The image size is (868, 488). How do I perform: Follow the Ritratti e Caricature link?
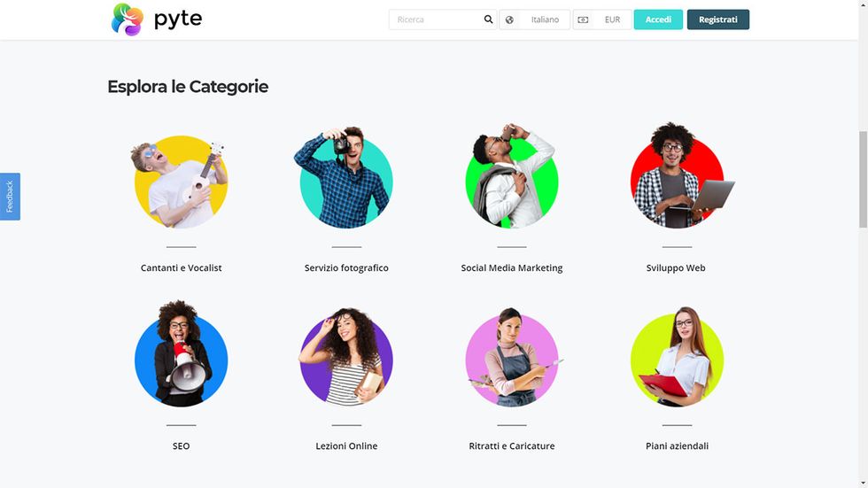point(512,446)
